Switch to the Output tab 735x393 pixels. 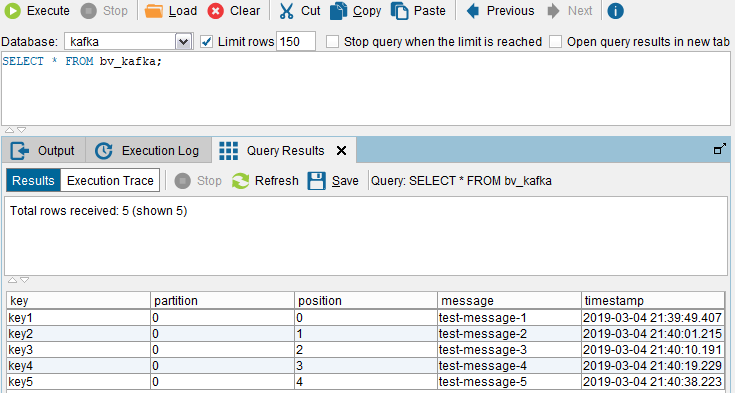point(44,151)
